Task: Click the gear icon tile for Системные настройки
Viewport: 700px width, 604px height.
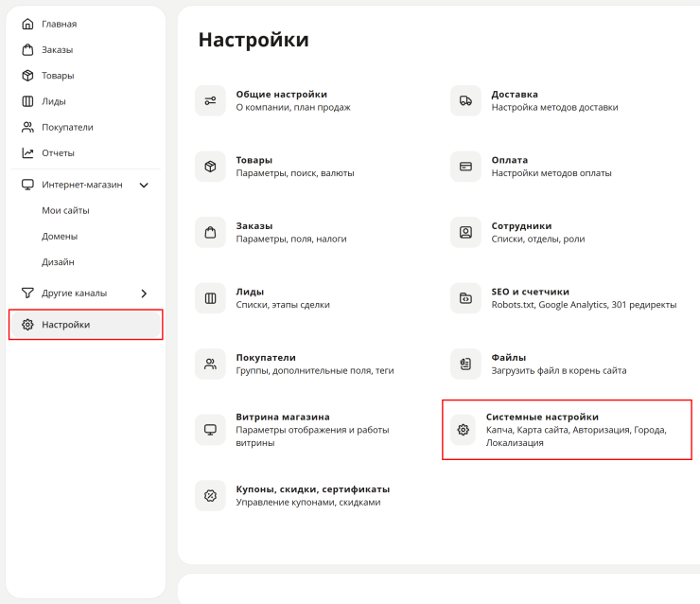Action: coord(464,430)
